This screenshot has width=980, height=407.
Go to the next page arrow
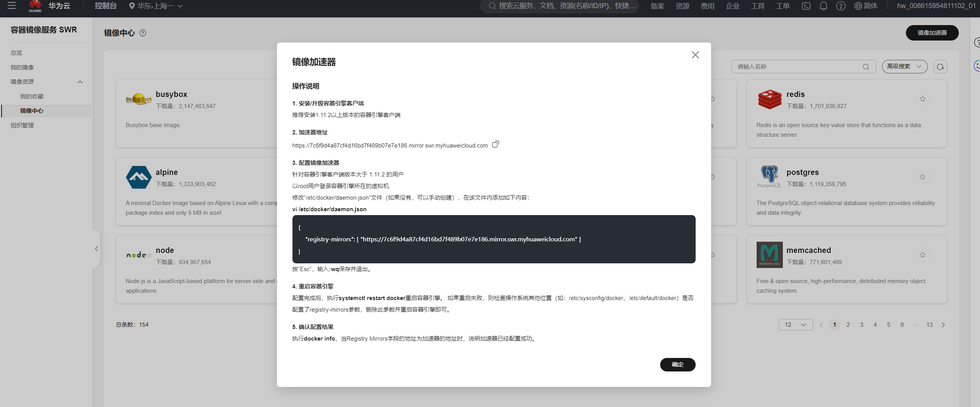(943, 325)
